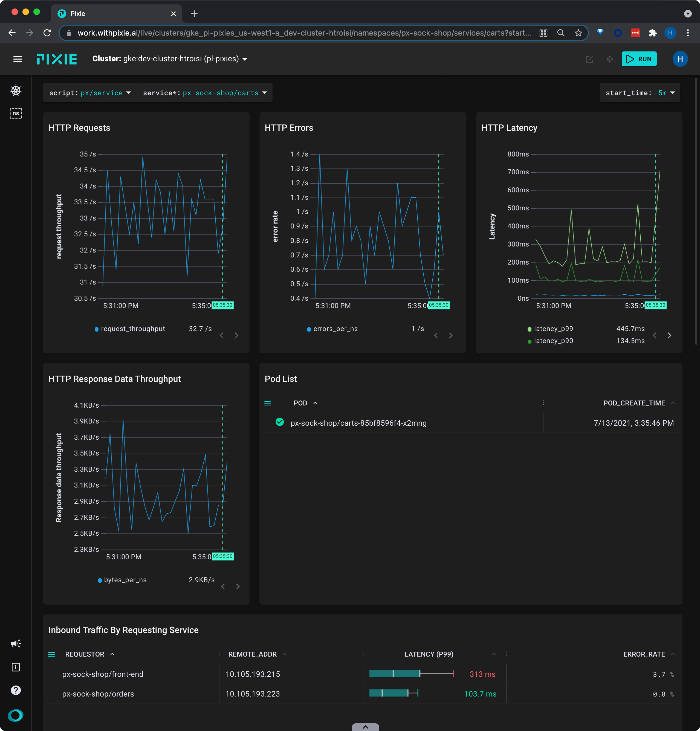Click the open script editor icon

(x=589, y=59)
